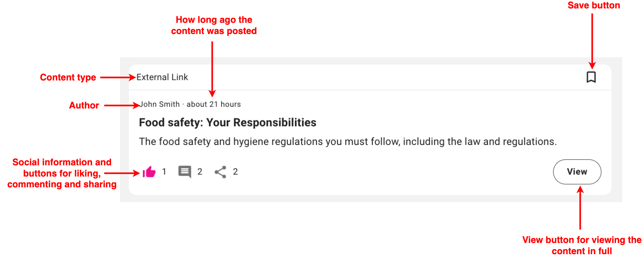Click the red 'Save button' annotation
The image size is (644, 257).
point(594,6)
